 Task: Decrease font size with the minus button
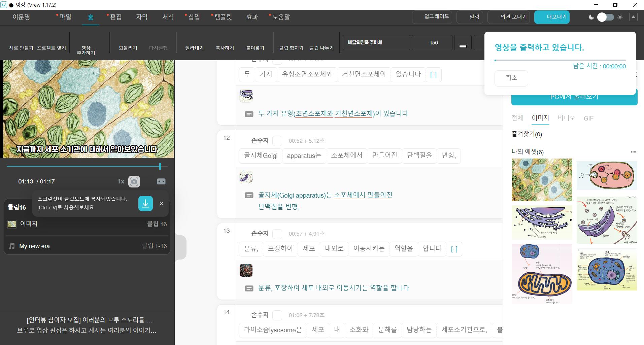coord(463,43)
